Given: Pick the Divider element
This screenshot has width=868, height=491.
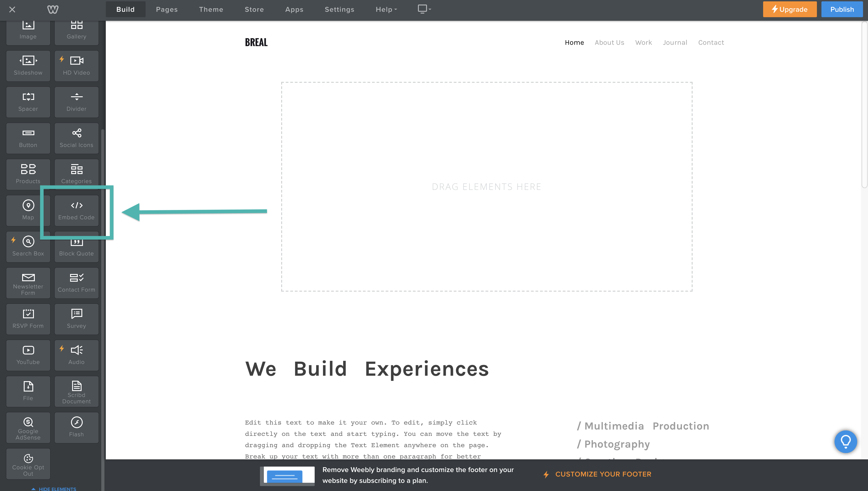Looking at the screenshot, I should (77, 102).
